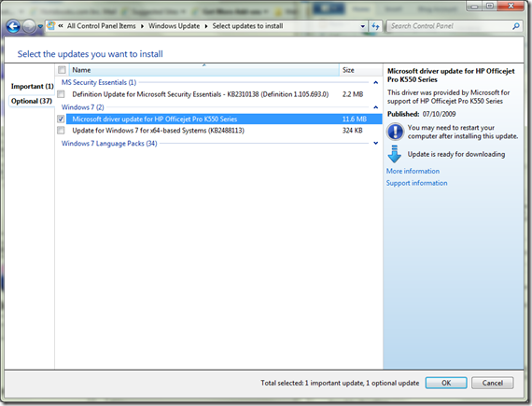Screen dimensions: 532x406
Task: Select the Optional (37) tab
Action: tap(32, 101)
